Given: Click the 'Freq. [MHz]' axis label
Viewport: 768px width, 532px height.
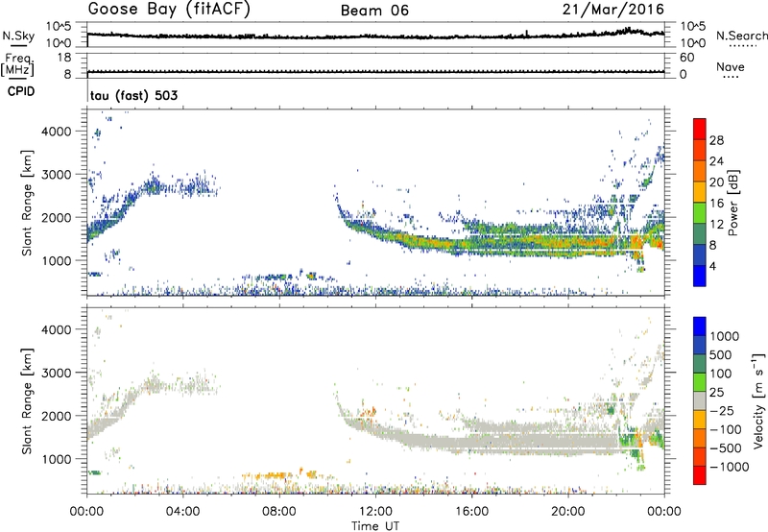Looking at the screenshot, I should (17, 64).
